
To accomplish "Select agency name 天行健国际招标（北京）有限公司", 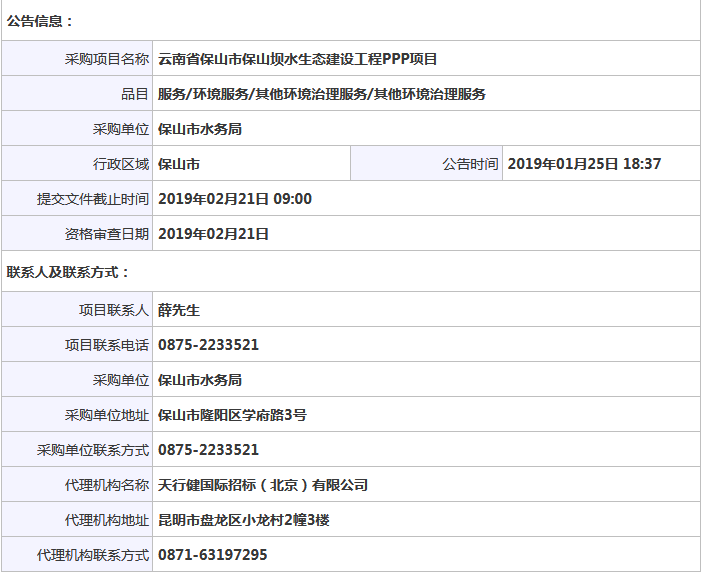I will pos(263,485).
